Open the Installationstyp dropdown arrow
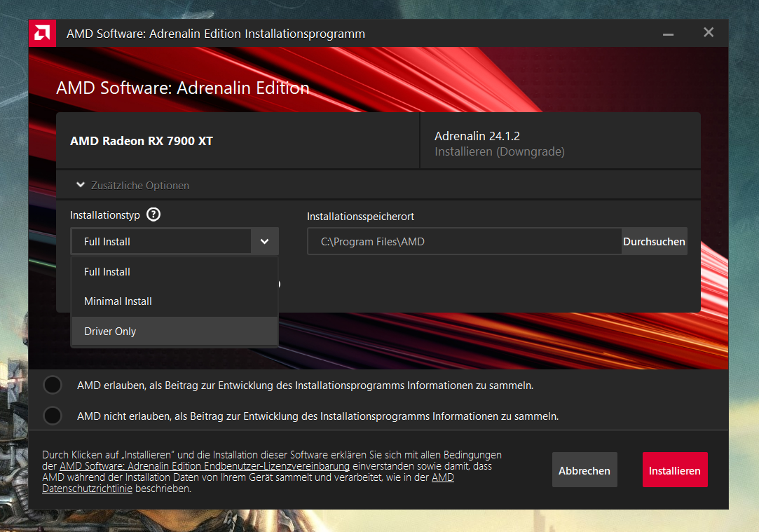 pyautogui.click(x=264, y=240)
